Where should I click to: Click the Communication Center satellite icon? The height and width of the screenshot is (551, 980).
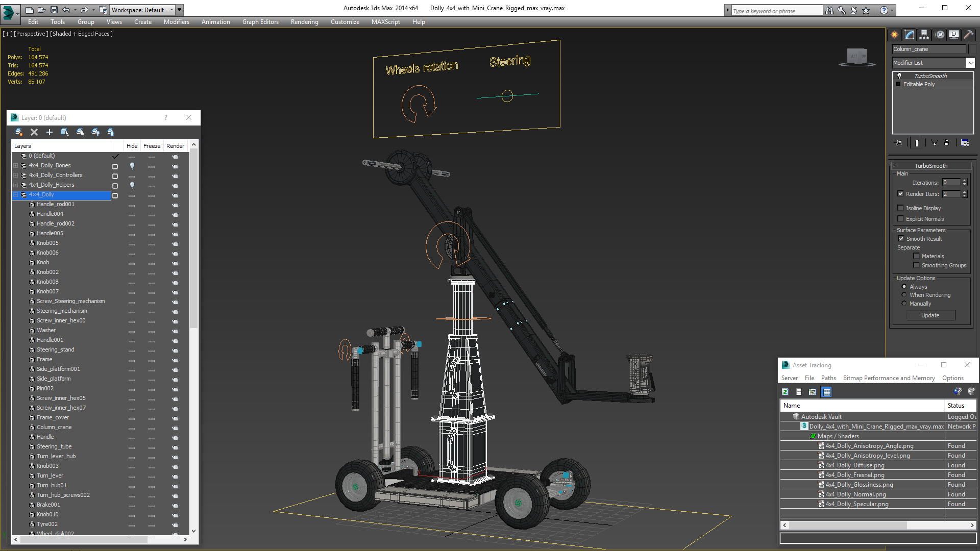click(853, 10)
